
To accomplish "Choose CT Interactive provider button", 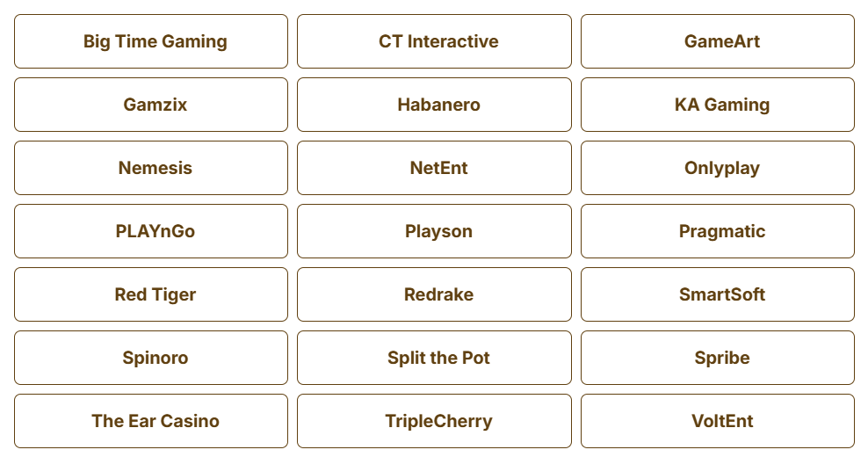I will pyautogui.click(x=434, y=41).
